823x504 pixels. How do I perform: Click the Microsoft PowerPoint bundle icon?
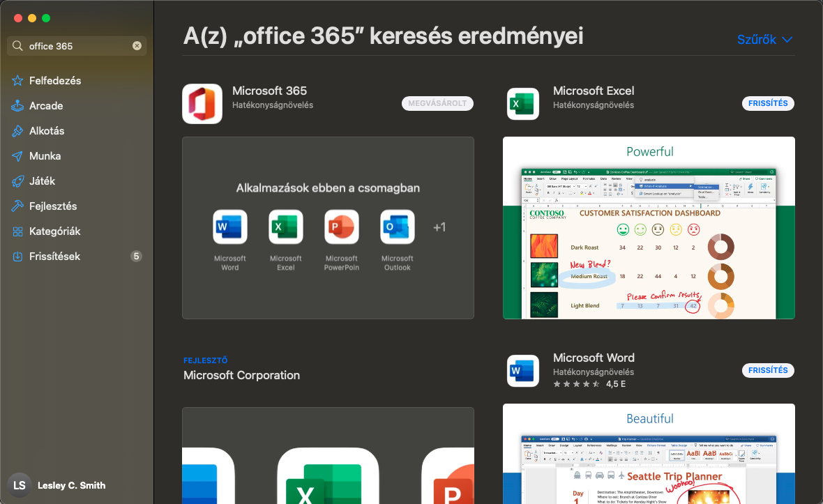click(342, 227)
